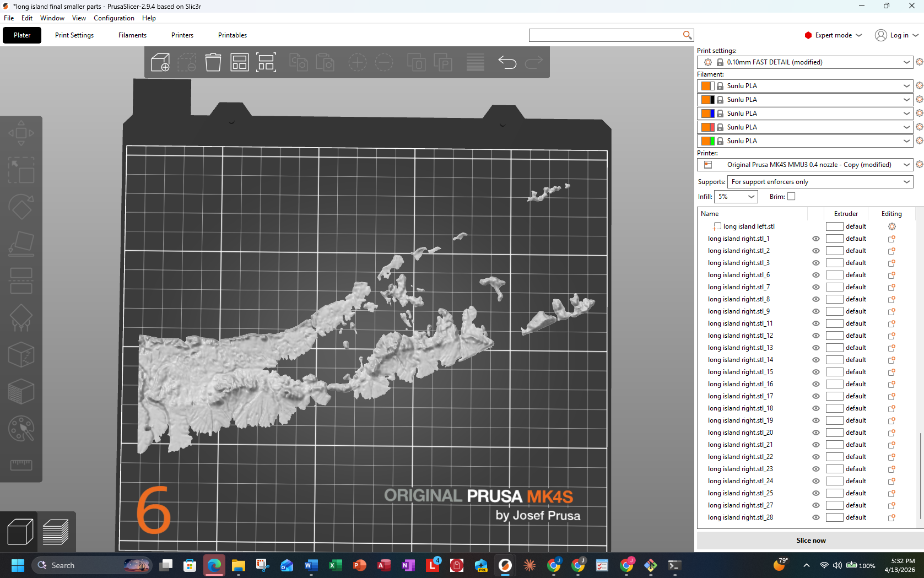
Task: Click edit icon for long island right.stl_13
Action: [x=891, y=348]
